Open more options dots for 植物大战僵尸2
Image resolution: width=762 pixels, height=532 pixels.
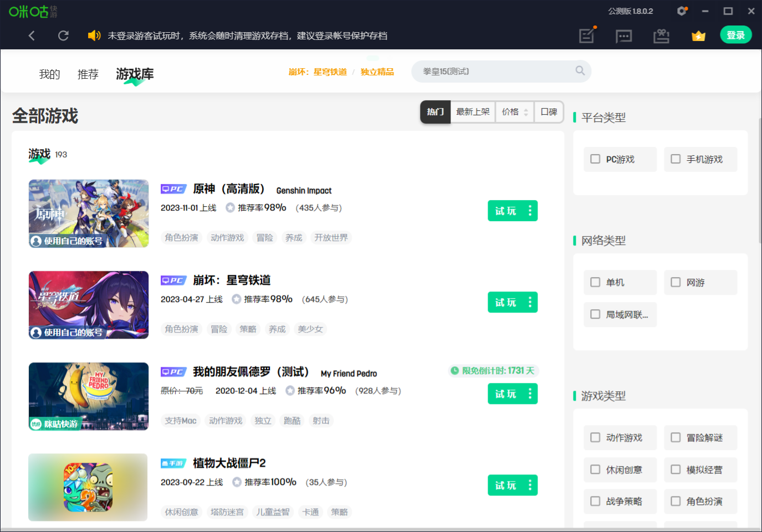click(x=530, y=485)
